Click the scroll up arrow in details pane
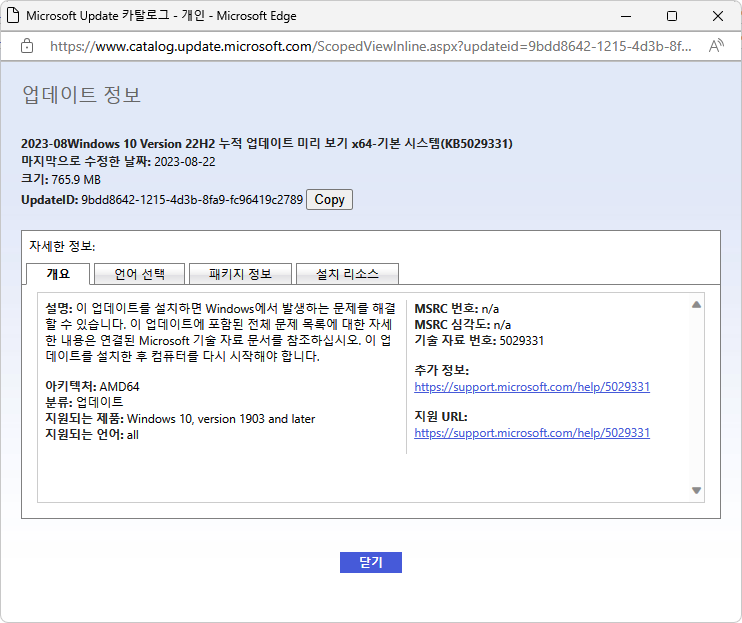This screenshot has width=742, height=623. tap(696, 305)
